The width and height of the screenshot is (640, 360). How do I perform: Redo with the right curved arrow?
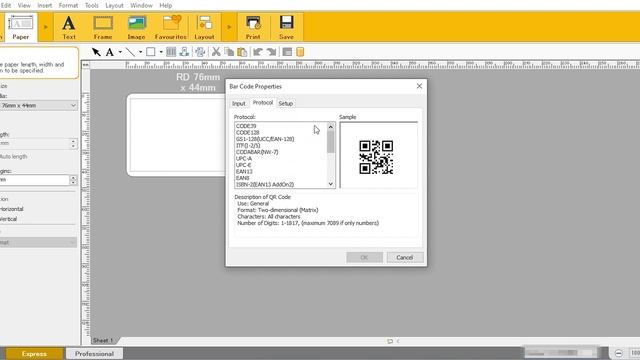pyautogui.click(x=271, y=52)
